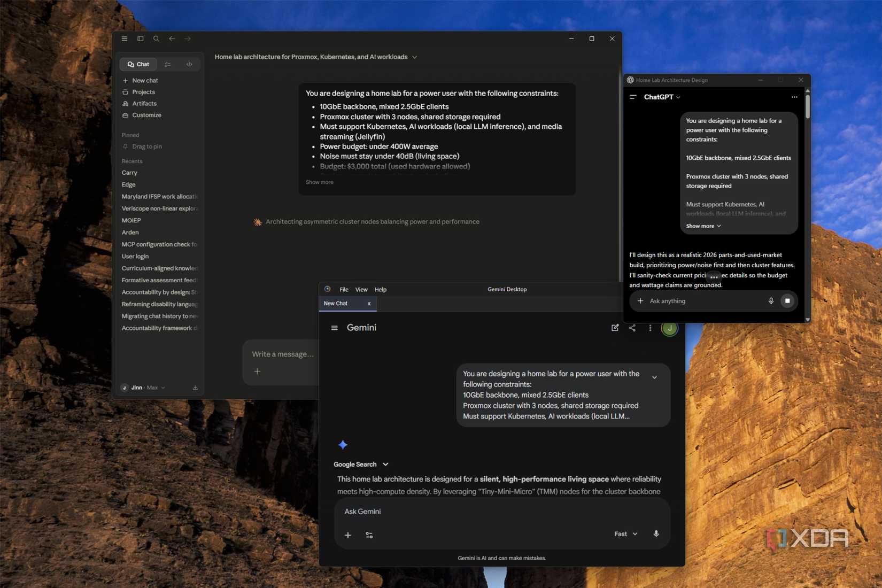This screenshot has height=588, width=882.
Task: Click the ChatGPT window scrollbar thumb
Action: tap(807, 106)
